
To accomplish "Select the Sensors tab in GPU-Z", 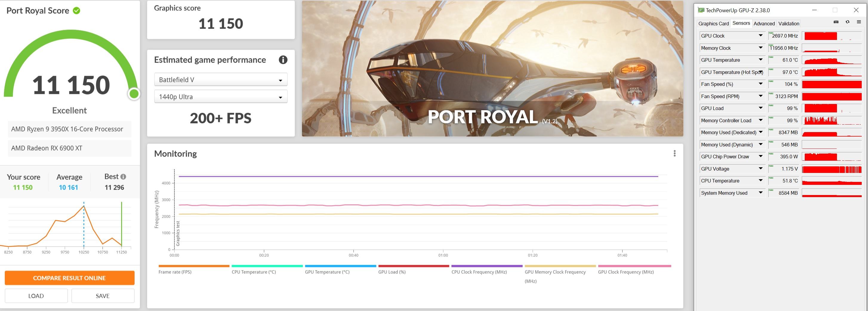I will 741,23.
